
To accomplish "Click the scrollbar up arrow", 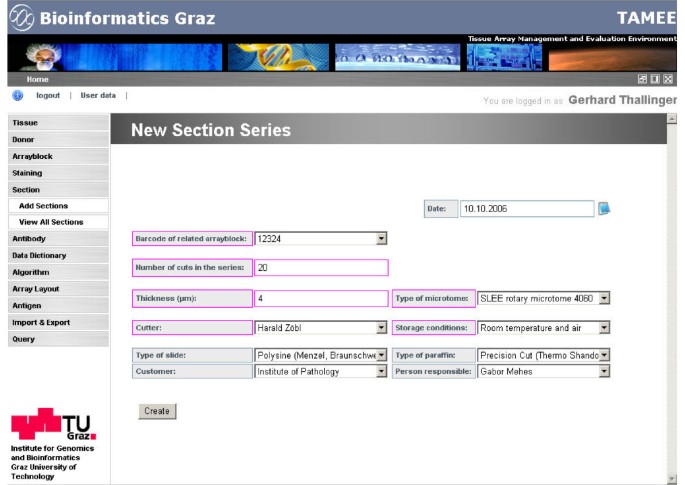I will [x=672, y=119].
